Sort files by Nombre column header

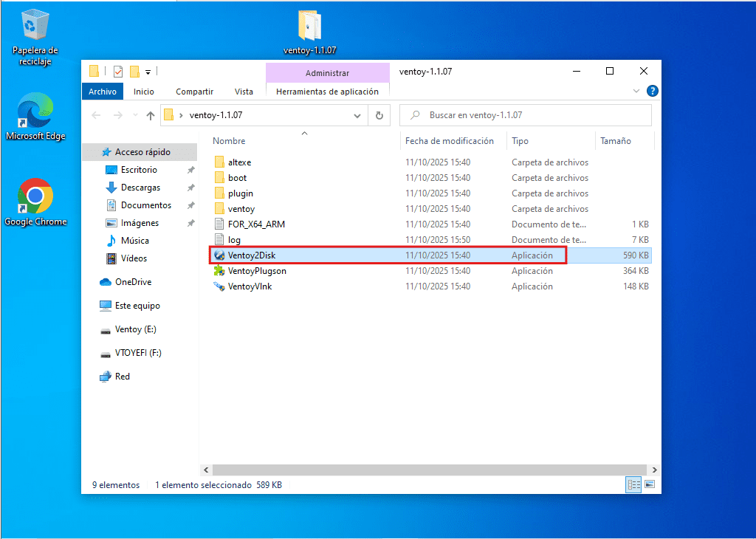click(x=230, y=141)
